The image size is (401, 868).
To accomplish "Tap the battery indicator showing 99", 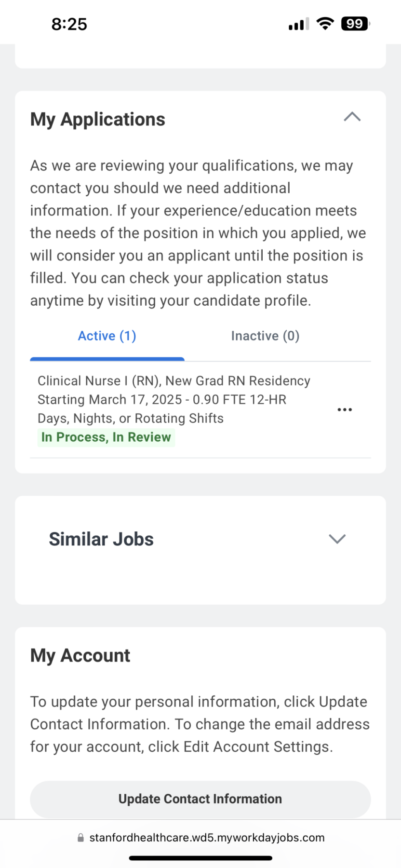I will (355, 24).
